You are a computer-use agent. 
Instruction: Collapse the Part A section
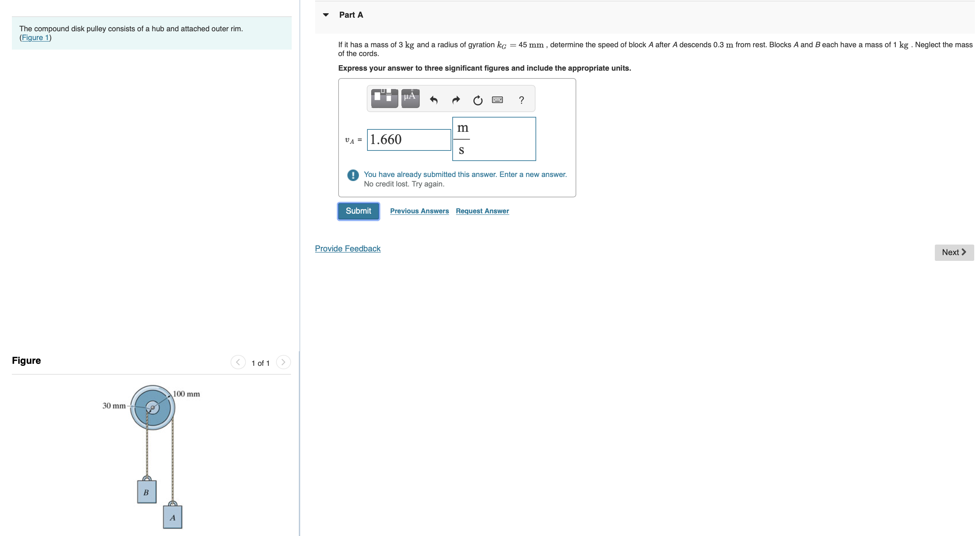(x=326, y=15)
